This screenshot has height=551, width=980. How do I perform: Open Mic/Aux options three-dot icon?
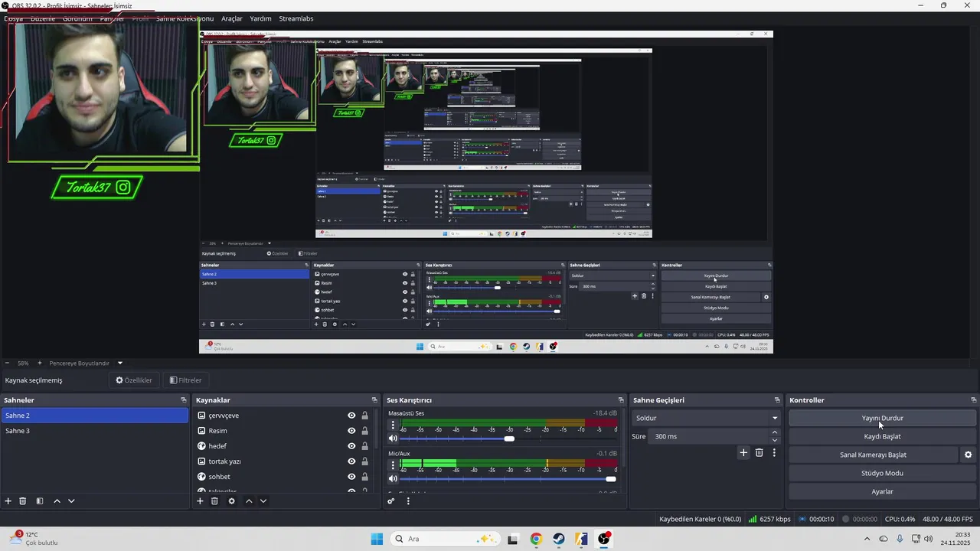(394, 465)
